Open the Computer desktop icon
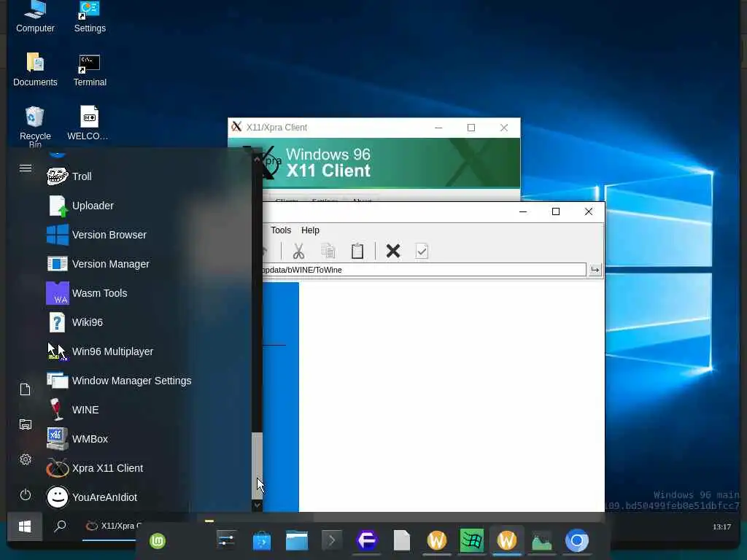747x560 pixels. (x=35, y=17)
